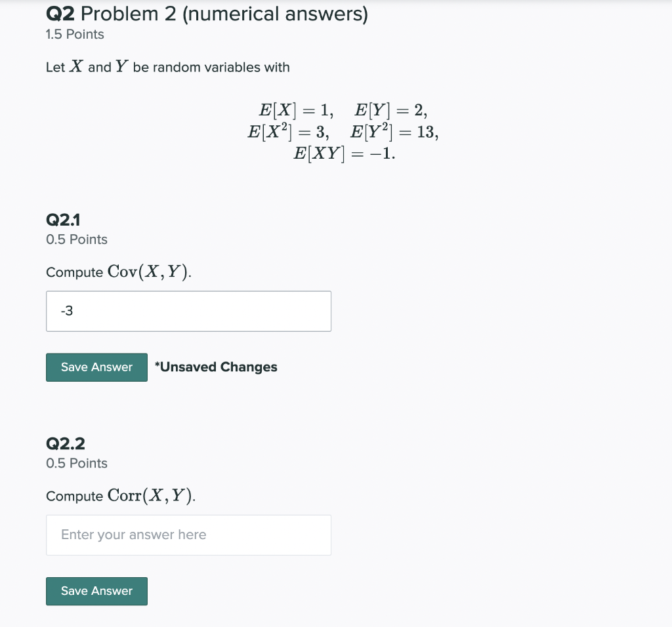Click the E[XY] = -1 equation line
The image size is (672, 627).
point(344,153)
